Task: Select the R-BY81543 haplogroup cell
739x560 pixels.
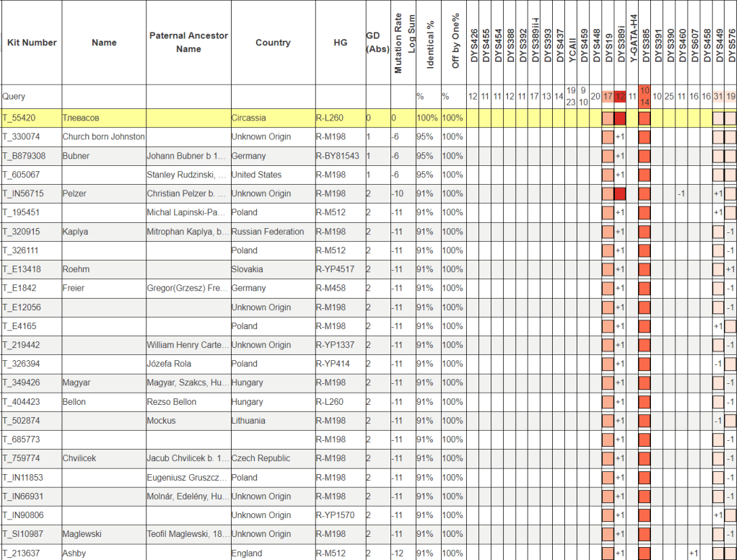Action: [338, 156]
